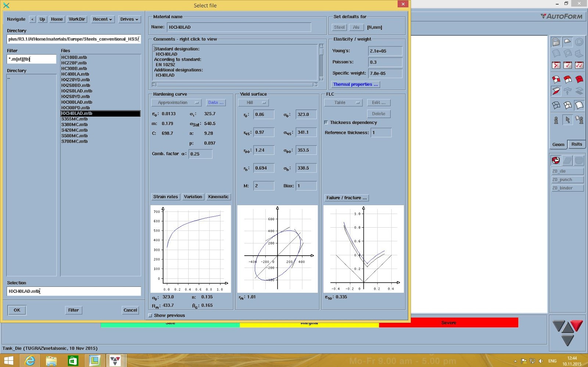Toggle Show previous option
Viewport: 588px width, 367px height.
[x=150, y=315]
